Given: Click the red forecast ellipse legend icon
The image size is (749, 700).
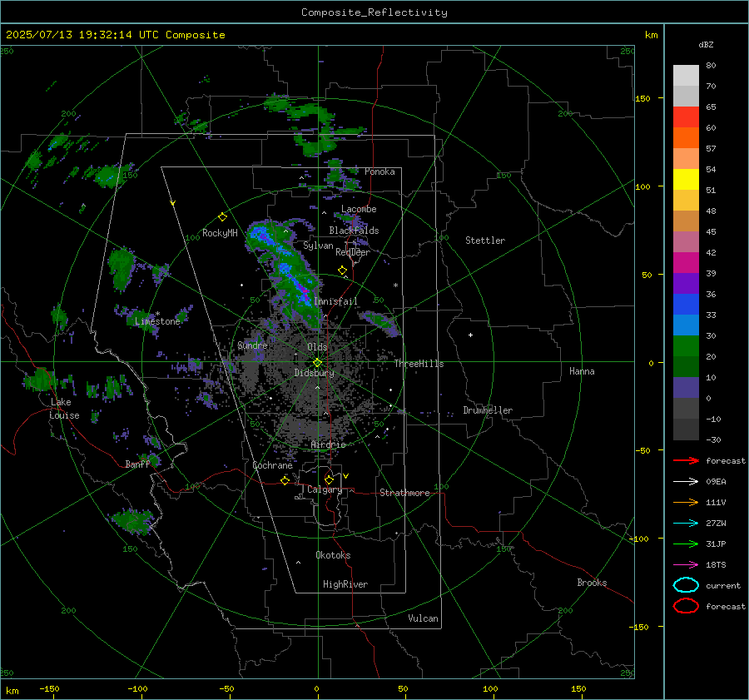Looking at the screenshot, I should [686, 606].
